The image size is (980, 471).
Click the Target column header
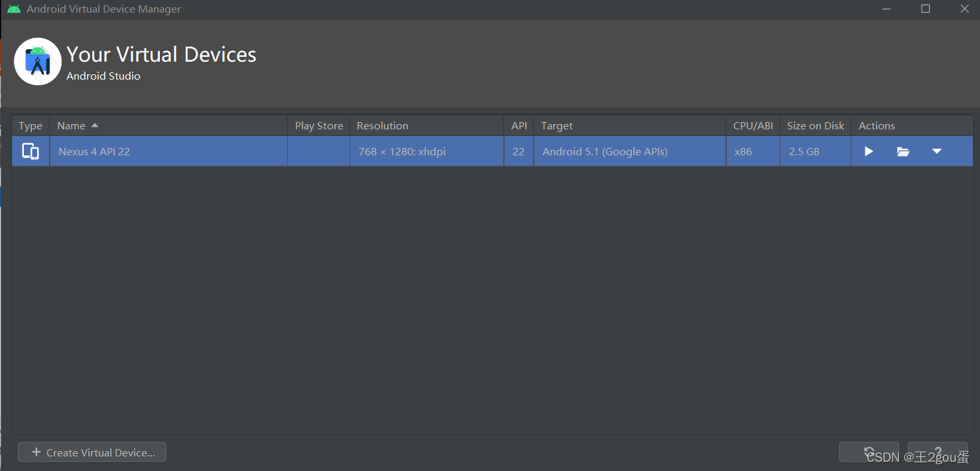click(x=630, y=125)
